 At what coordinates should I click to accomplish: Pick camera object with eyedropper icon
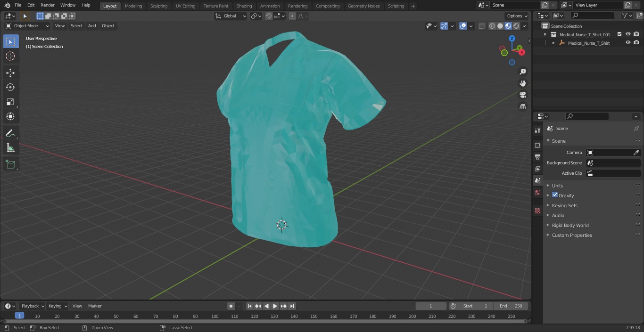pos(636,153)
